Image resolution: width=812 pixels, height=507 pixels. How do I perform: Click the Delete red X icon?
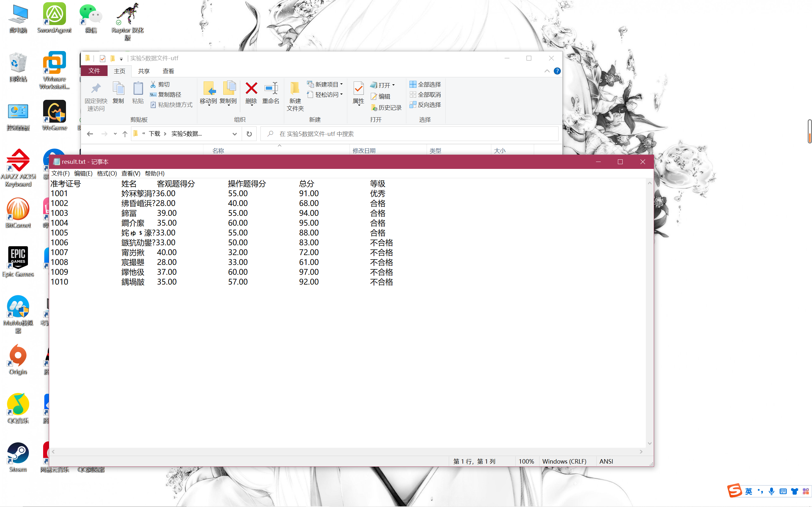251,89
